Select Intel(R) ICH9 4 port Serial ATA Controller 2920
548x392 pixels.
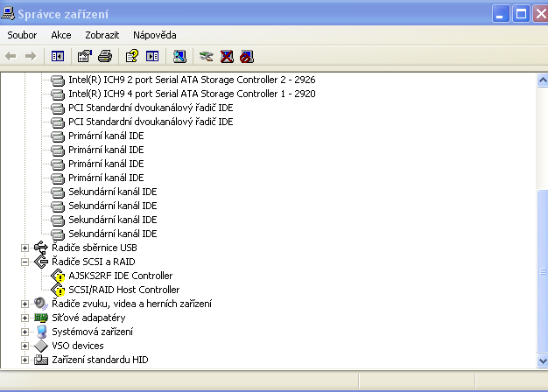coord(192,94)
